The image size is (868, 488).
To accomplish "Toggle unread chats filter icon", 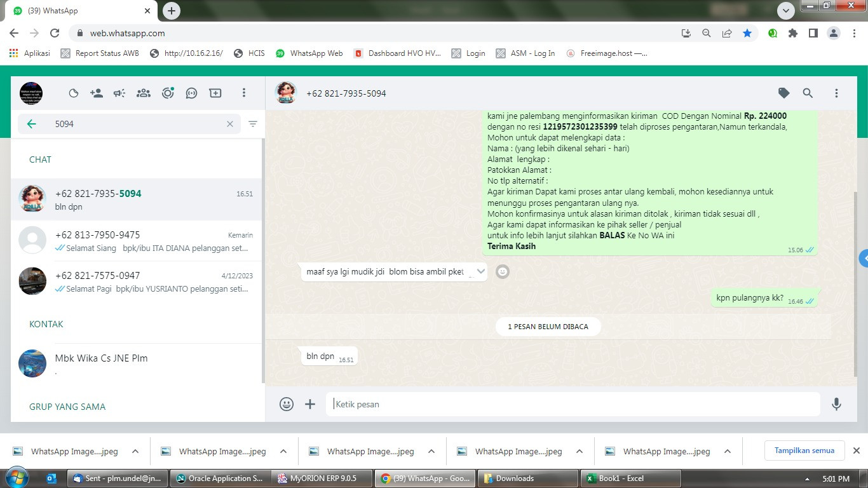I will [253, 124].
